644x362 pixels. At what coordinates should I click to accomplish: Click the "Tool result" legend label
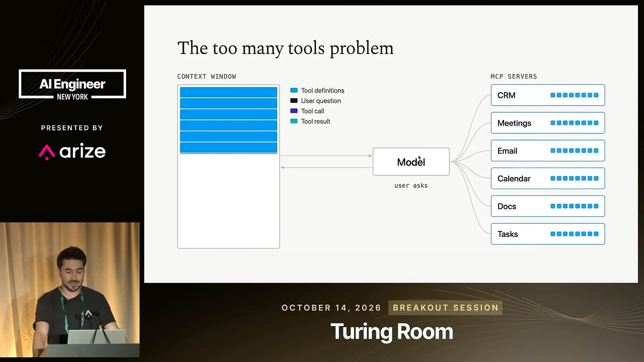316,121
